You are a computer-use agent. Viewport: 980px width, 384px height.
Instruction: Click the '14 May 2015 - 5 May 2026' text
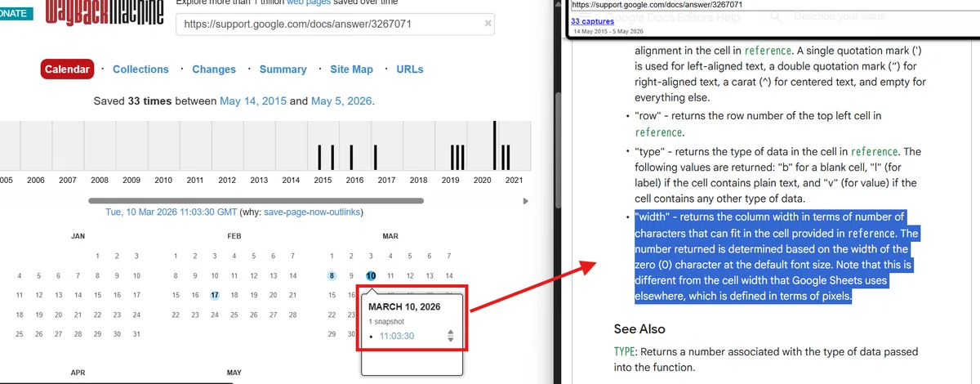(x=607, y=31)
